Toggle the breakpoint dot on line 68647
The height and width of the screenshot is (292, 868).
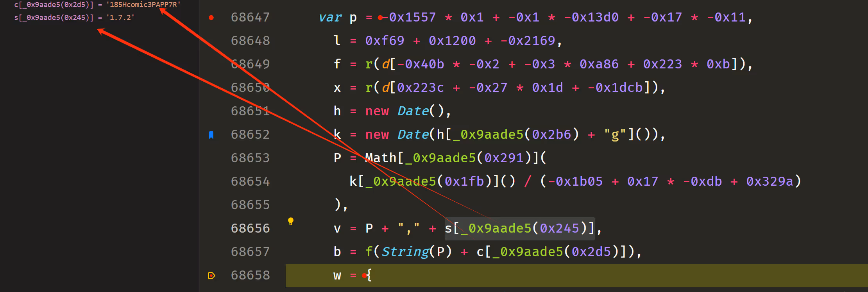pyautogui.click(x=211, y=18)
